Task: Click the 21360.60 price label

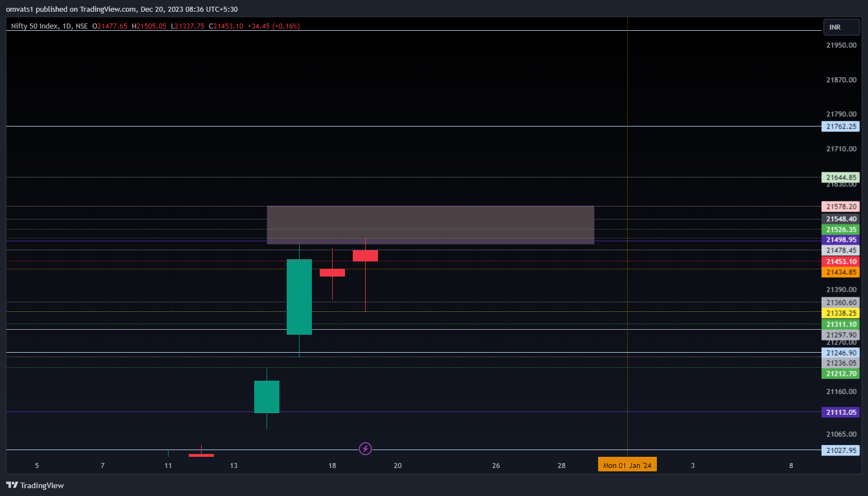Action: coord(841,302)
